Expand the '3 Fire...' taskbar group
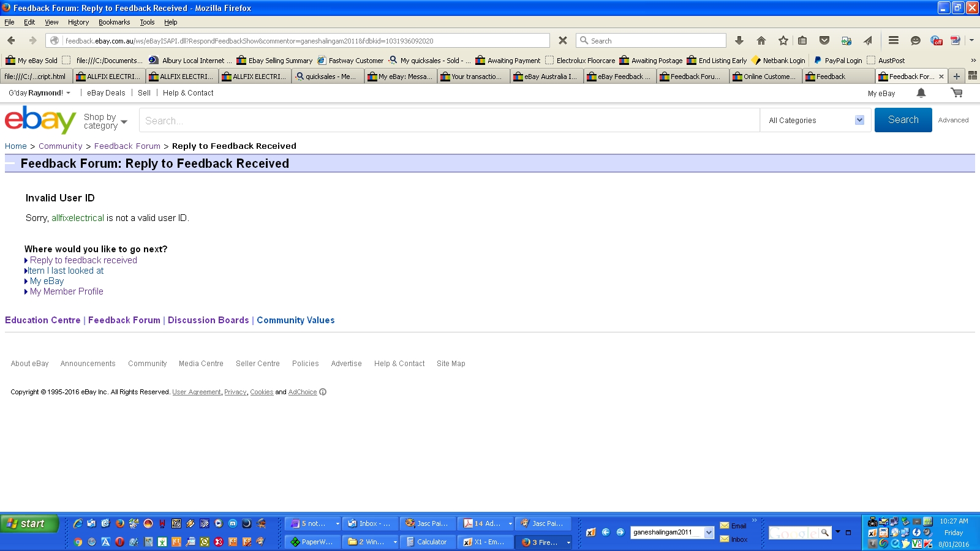 (x=568, y=542)
